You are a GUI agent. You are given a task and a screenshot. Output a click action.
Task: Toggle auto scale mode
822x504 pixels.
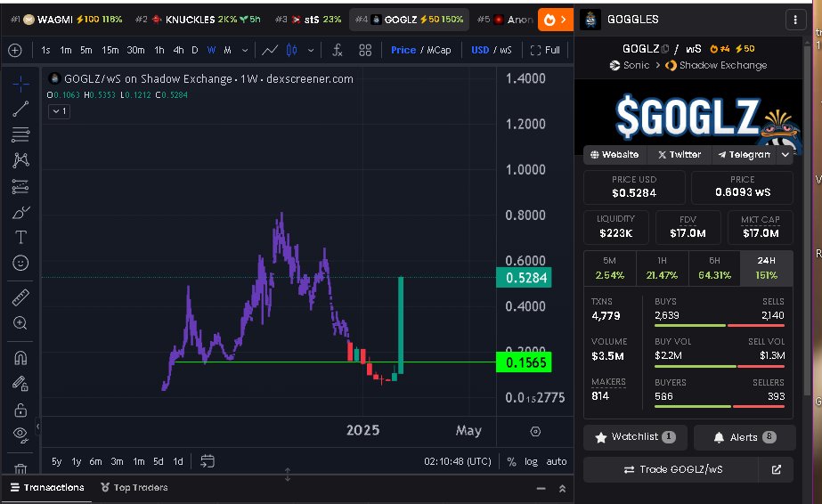coord(557,461)
